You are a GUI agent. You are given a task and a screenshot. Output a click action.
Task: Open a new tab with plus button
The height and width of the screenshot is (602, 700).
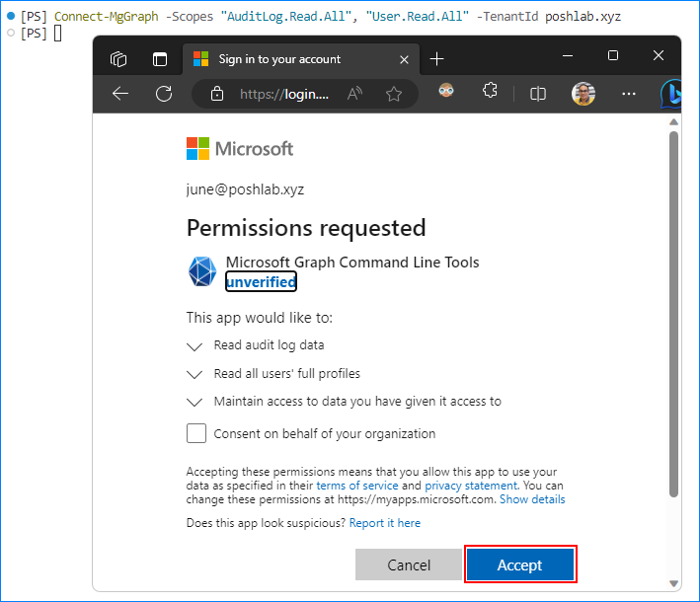pyautogui.click(x=436, y=59)
